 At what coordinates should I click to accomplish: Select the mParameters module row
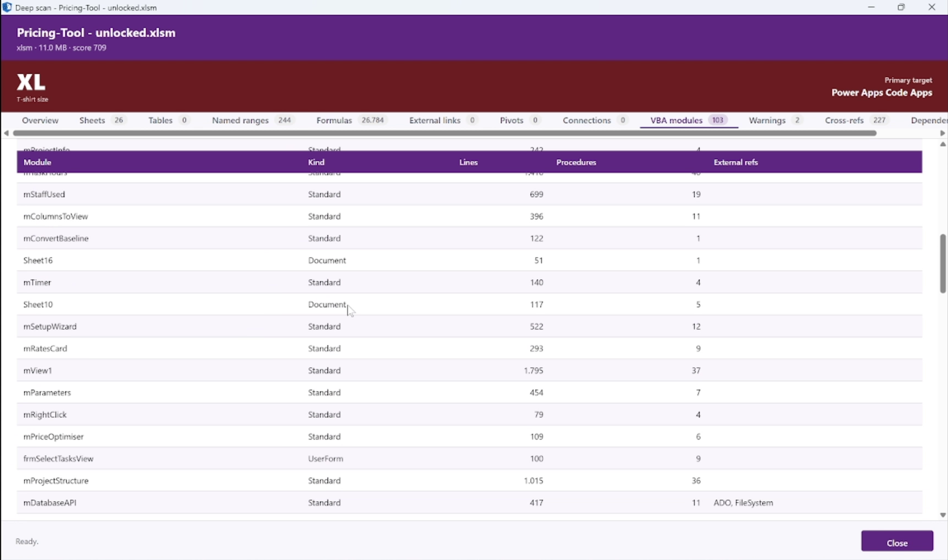point(469,392)
